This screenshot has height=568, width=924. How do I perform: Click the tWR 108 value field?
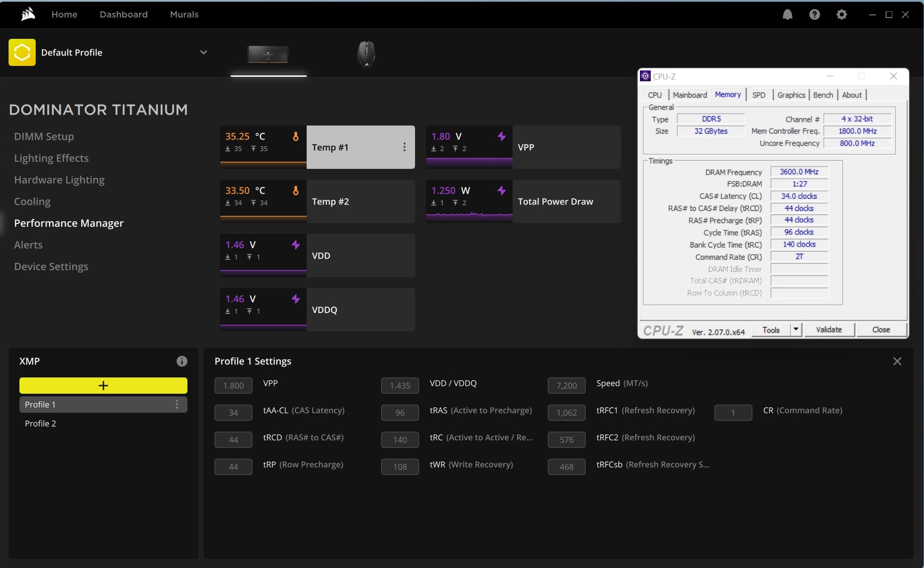tap(400, 467)
